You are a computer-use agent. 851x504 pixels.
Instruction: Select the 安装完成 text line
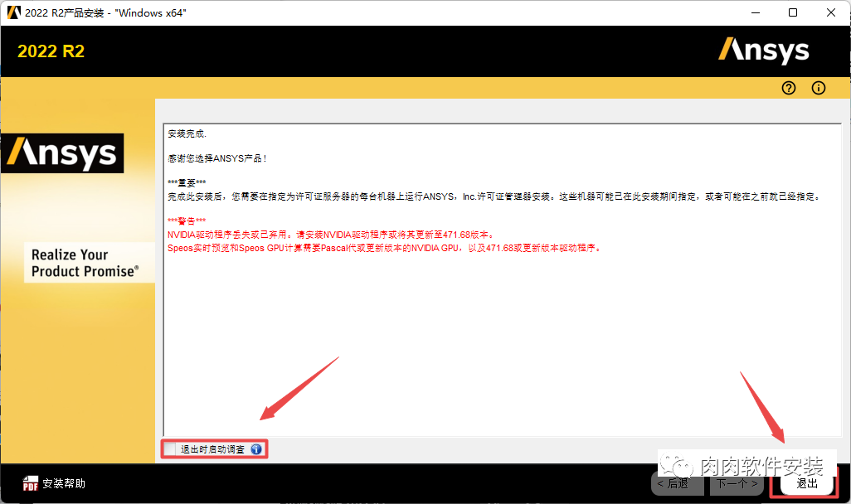click(x=187, y=133)
